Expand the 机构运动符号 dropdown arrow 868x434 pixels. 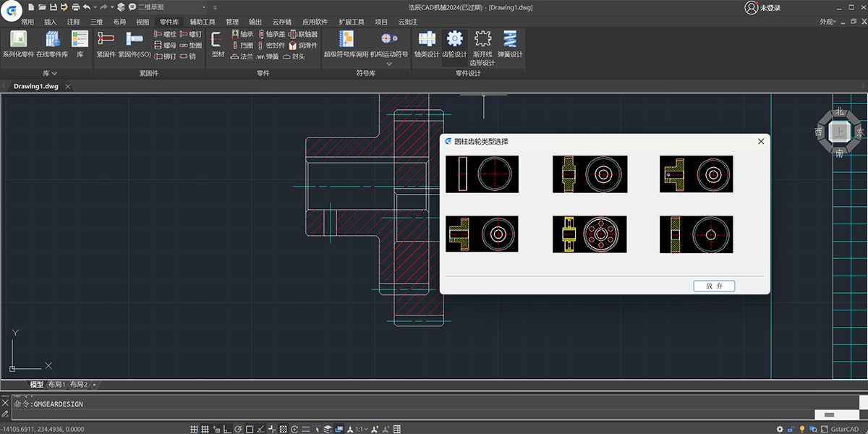pyautogui.click(x=389, y=64)
